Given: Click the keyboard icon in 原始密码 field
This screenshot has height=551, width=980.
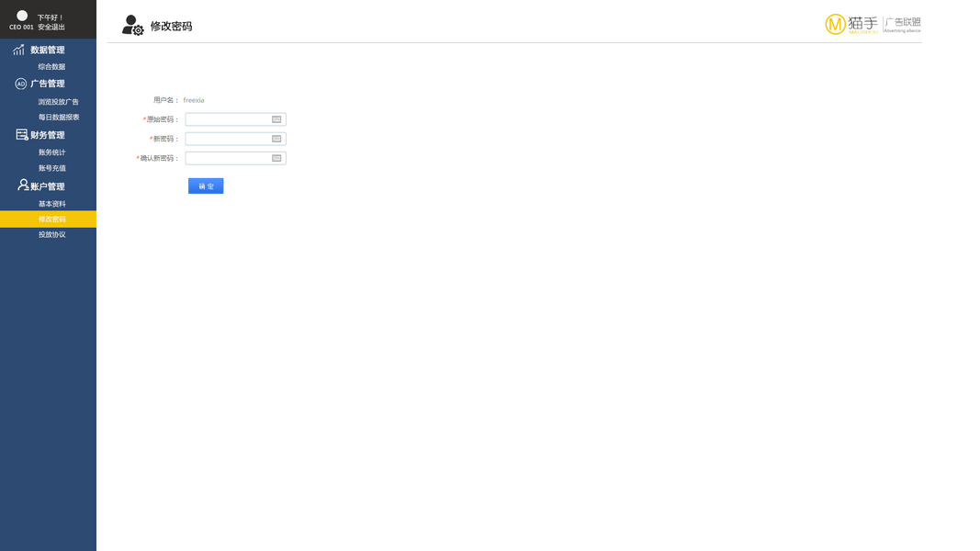Looking at the screenshot, I should pyautogui.click(x=276, y=119).
